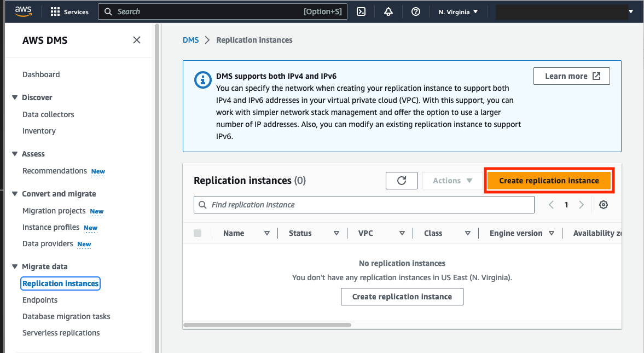Screen dimensions: 644x353
Task: Select Replication instances in the sidebar
Action: point(60,283)
